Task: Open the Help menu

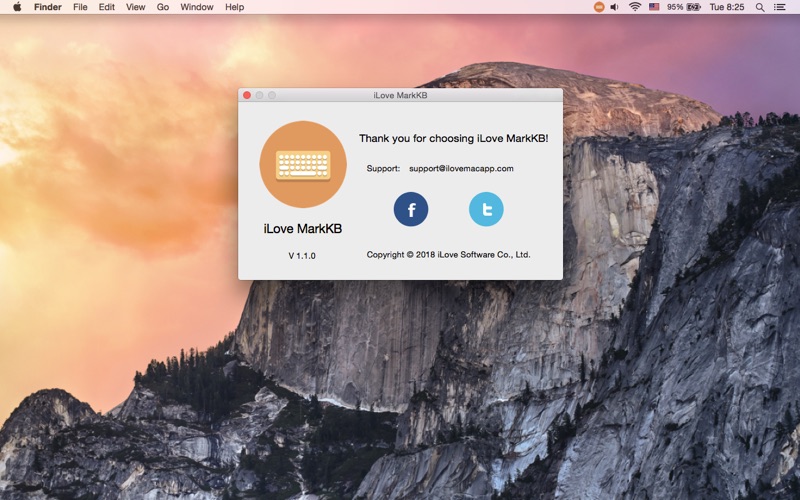Action: [x=235, y=7]
